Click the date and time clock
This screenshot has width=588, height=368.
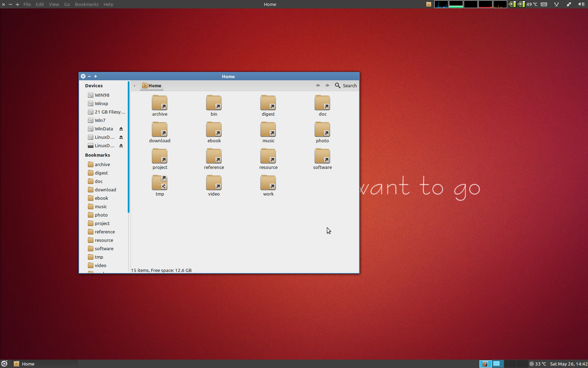[568, 364]
